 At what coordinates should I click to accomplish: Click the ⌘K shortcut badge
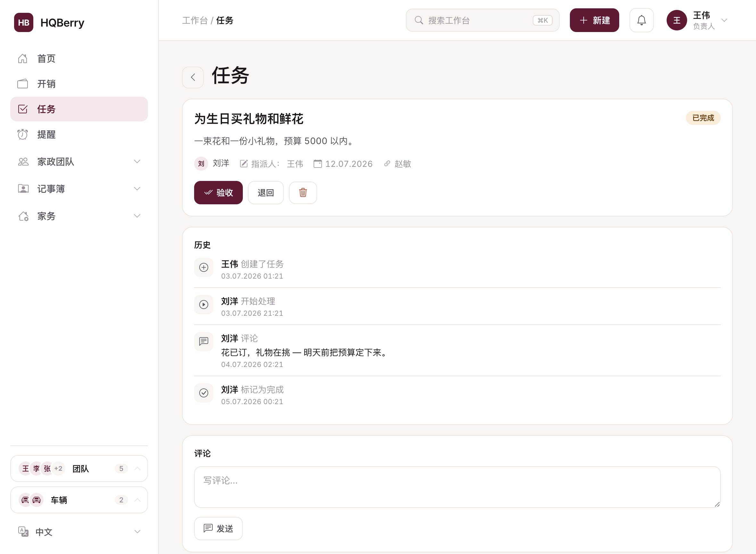click(x=543, y=20)
